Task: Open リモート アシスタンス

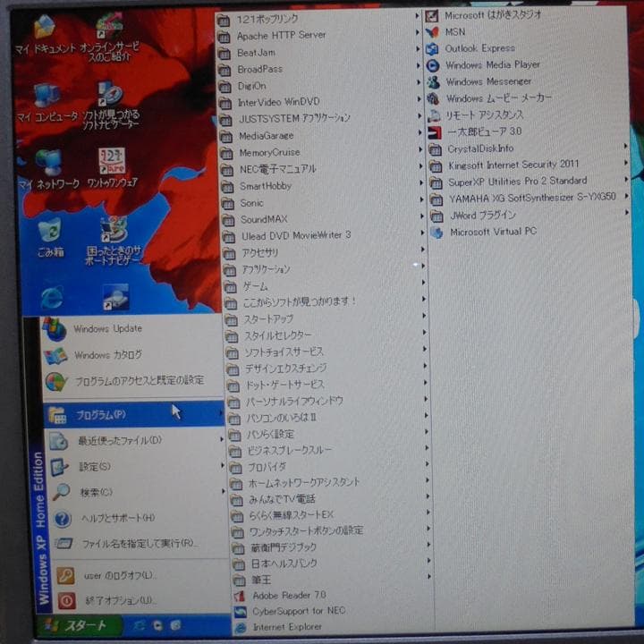Action: (476, 115)
